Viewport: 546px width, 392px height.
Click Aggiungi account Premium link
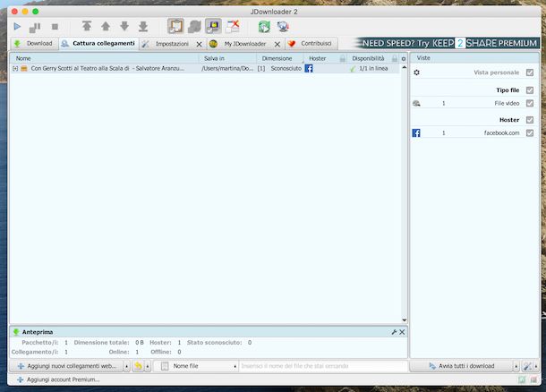(x=58, y=379)
